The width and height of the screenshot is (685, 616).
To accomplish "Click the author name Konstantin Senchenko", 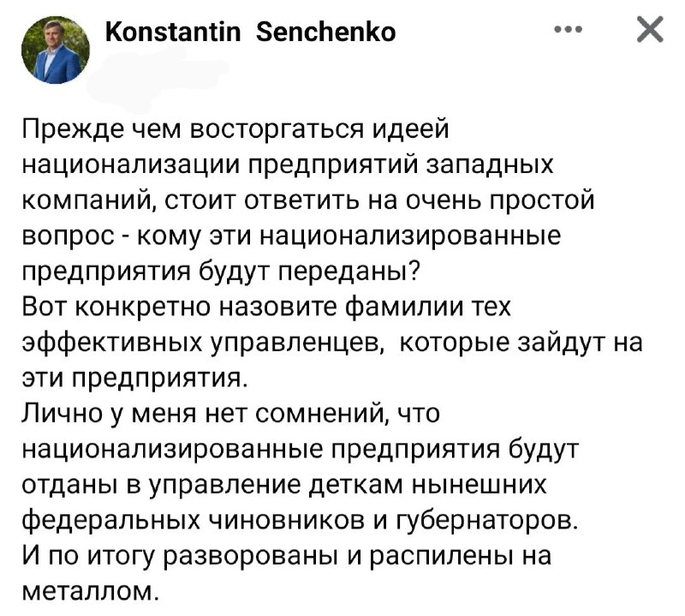I will (251, 32).
